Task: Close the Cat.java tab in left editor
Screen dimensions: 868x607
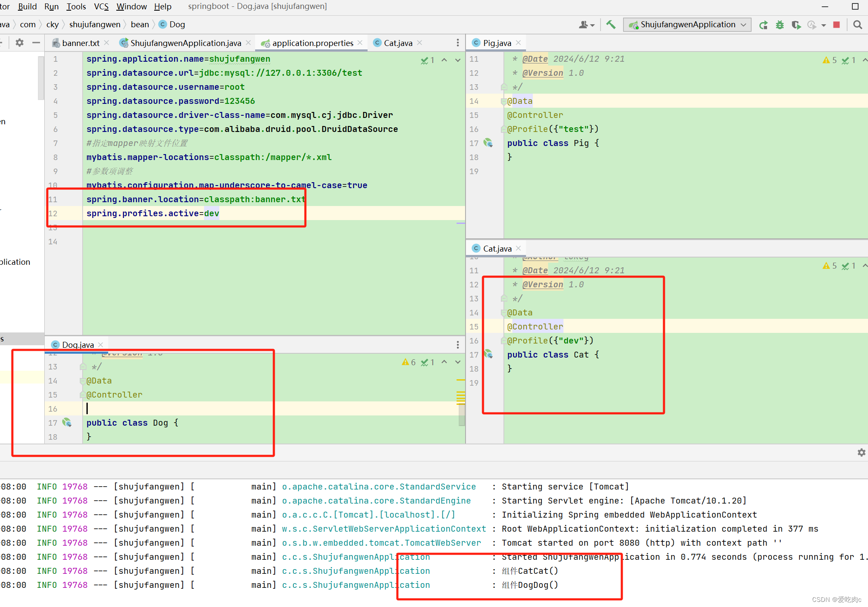Action: pos(420,43)
